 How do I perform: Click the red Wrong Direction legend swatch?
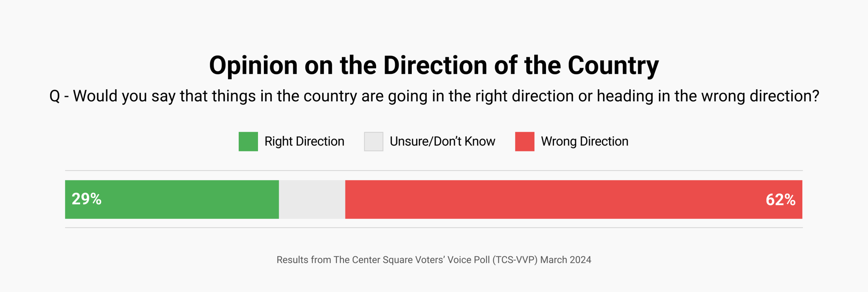pos(524,142)
